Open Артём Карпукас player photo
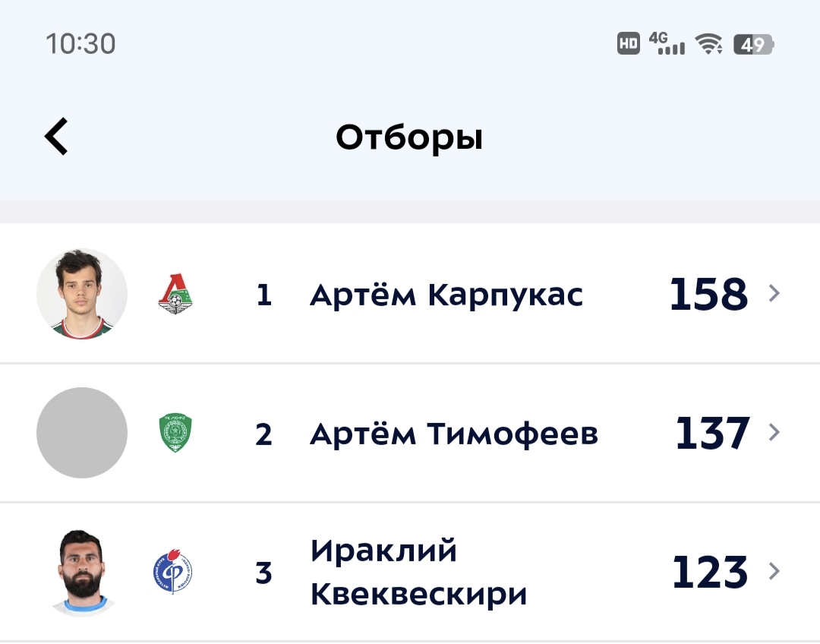Image resolution: width=820 pixels, height=644 pixels. click(82, 294)
